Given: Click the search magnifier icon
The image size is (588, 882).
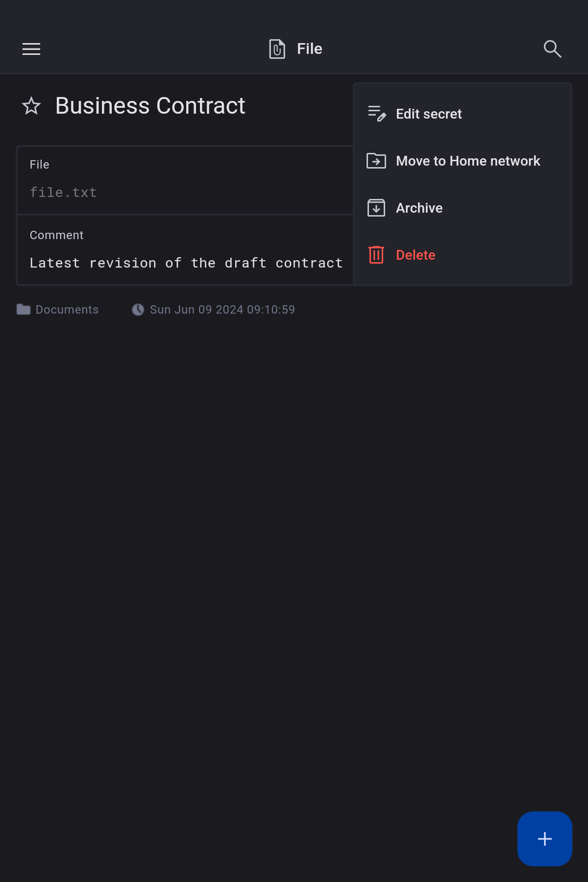Looking at the screenshot, I should [x=552, y=49].
